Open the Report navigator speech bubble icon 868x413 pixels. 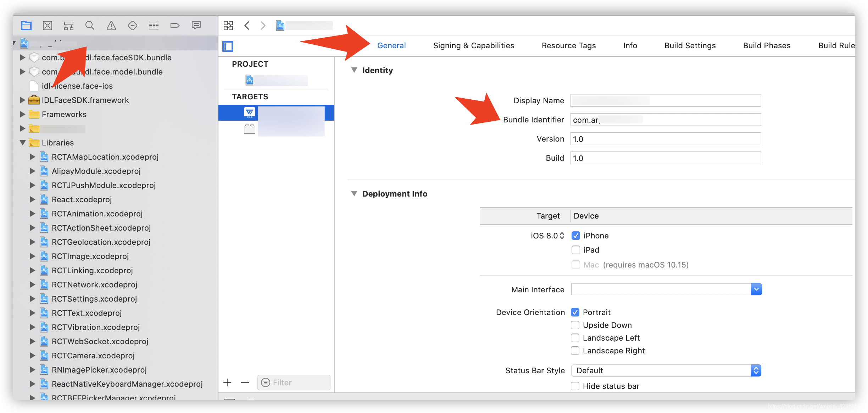(x=196, y=26)
